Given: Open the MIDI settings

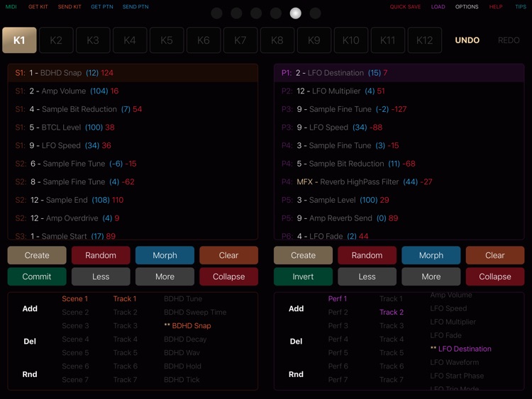Looking at the screenshot, I should 11,7.
